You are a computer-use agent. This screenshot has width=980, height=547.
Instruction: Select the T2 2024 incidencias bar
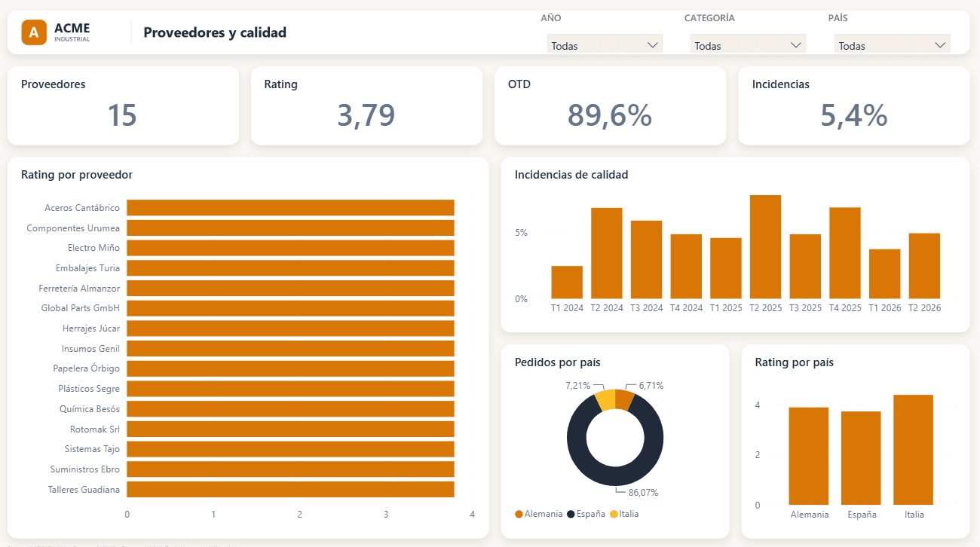click(607, 253)
